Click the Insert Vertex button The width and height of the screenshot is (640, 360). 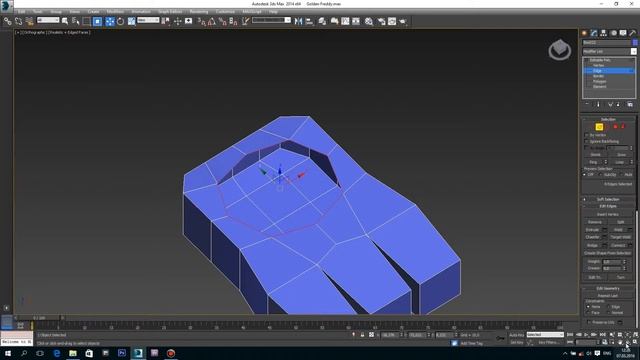tap(608, 214)
